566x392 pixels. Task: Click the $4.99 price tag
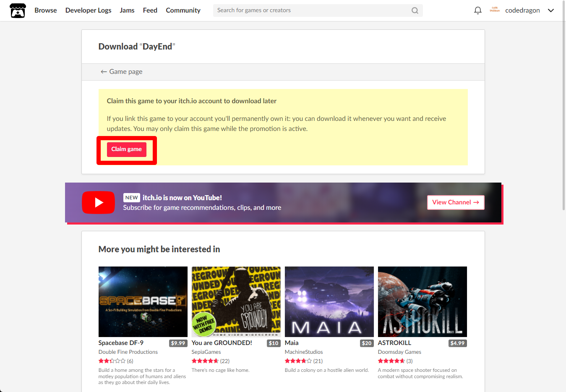(x=457, y=343)
